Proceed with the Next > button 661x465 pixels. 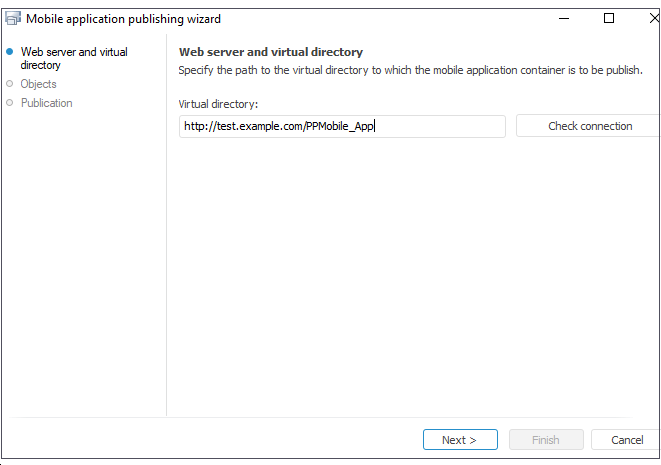pyautogui.click(x=459, y=440)
